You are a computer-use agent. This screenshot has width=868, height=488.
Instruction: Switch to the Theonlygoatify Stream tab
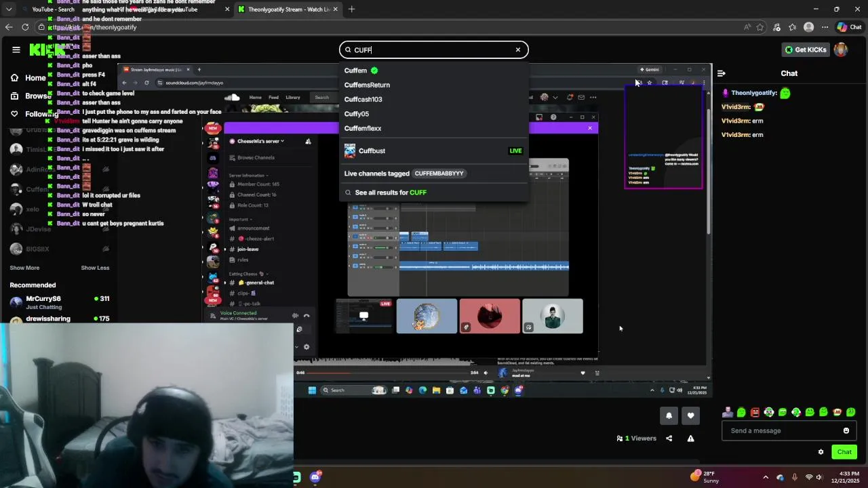[288, 9]
